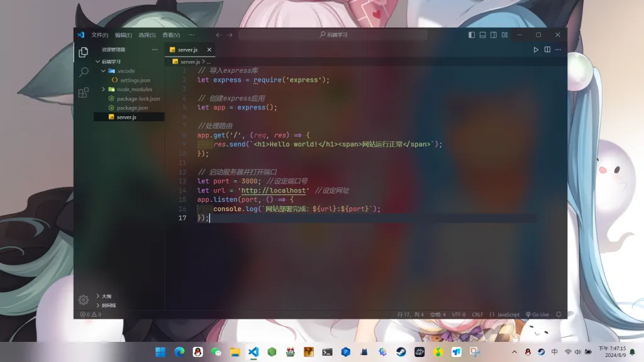The width and height of the screenshot is (644, 362).
Task: Close the server.js tab
Action: tap(209, 50)
